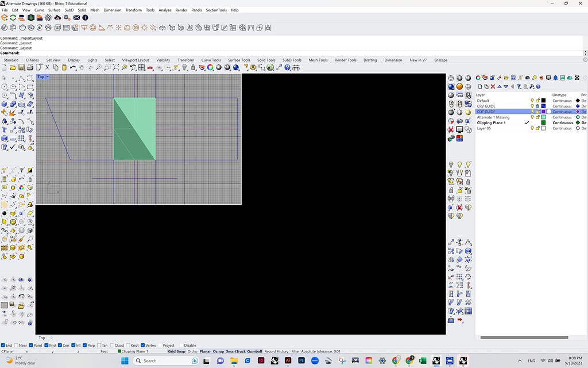588x368 pixels.
Task: Open the layer filter funnel icon
Action: coord(520,87)
